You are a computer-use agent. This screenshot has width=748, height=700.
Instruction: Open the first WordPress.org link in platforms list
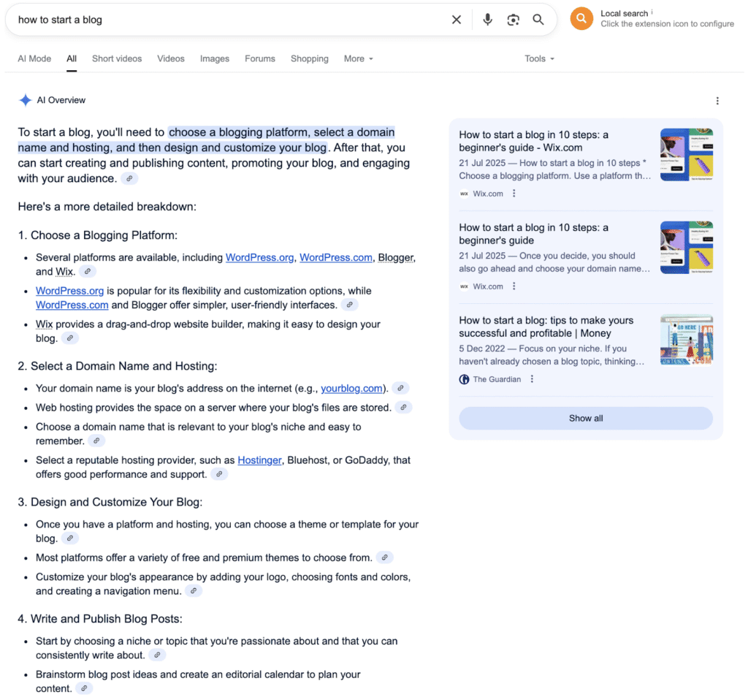point(259,258)
